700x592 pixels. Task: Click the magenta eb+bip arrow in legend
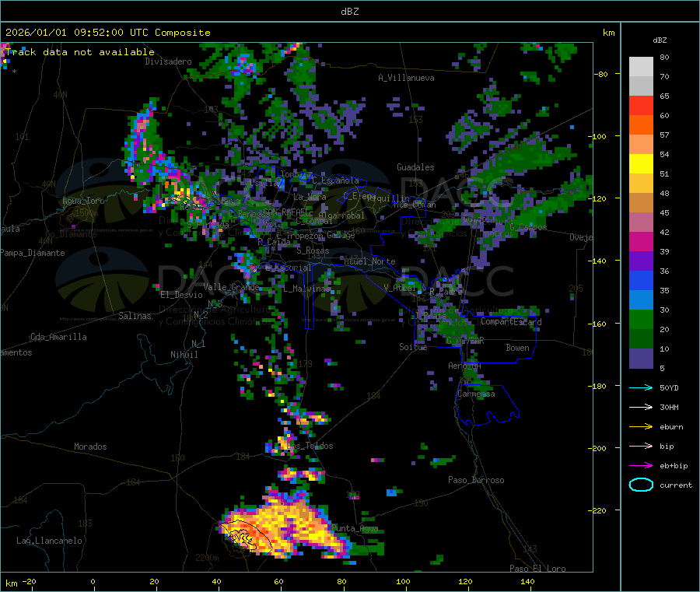pyautogui.click(x=641, y=466)
